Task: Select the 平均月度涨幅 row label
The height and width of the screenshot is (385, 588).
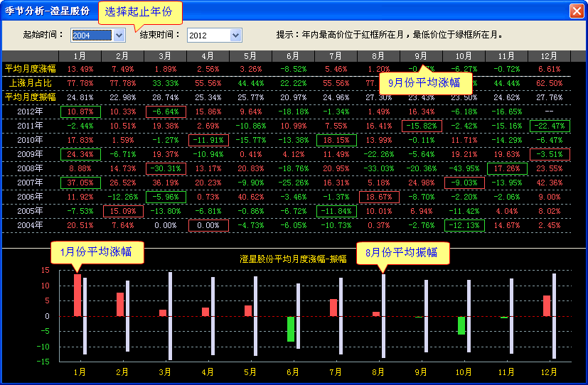Action: [x=30, y=69]
